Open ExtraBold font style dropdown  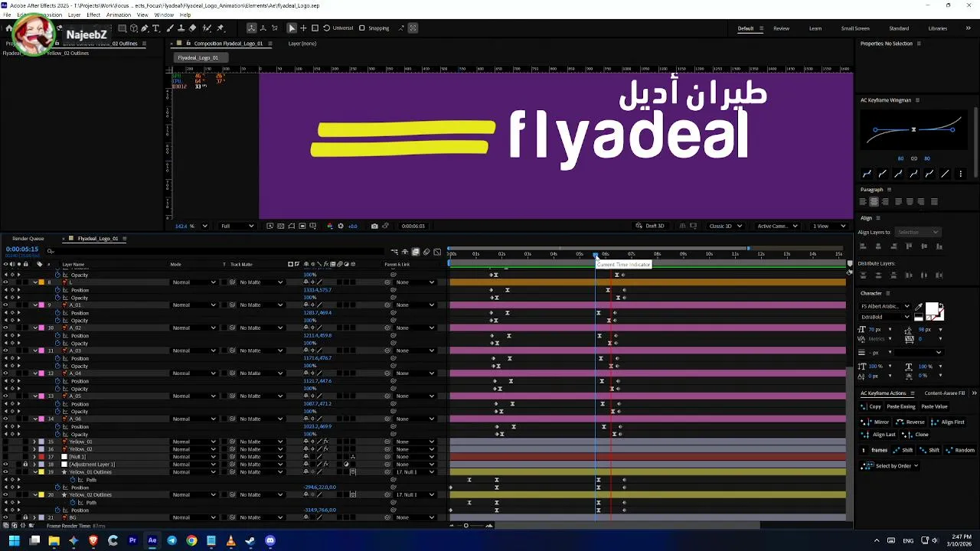click(x=885, y=317)
